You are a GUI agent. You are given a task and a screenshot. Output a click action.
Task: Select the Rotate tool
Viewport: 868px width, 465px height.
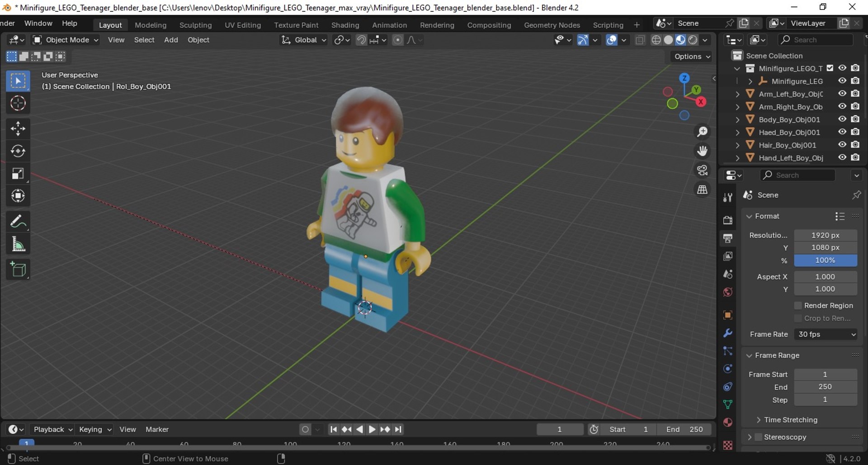(18, 151)
